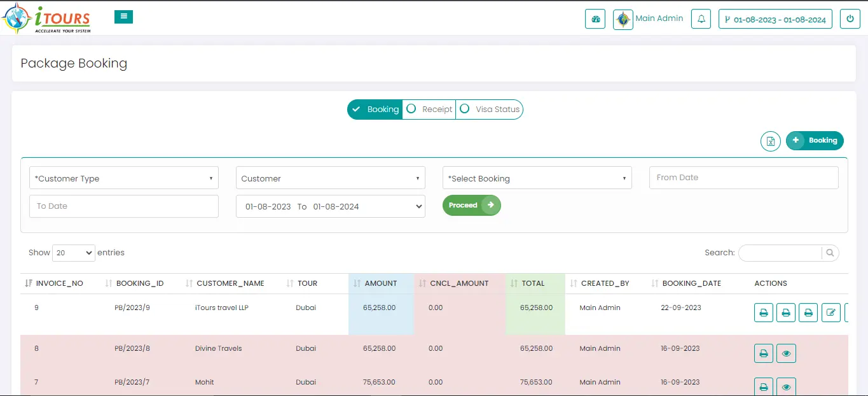Click the notifications bell icon
This screenshot has height=396, width=868.
point(701,19)
